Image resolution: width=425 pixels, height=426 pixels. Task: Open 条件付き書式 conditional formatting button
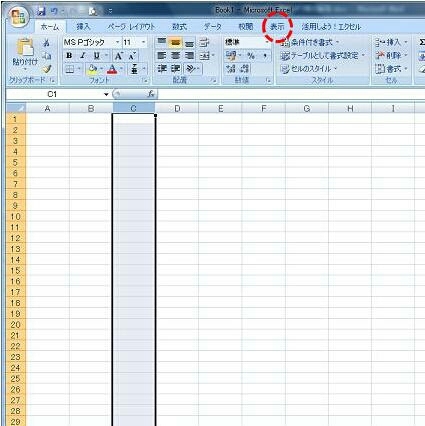pyautogui.click(x=310, y=42)
